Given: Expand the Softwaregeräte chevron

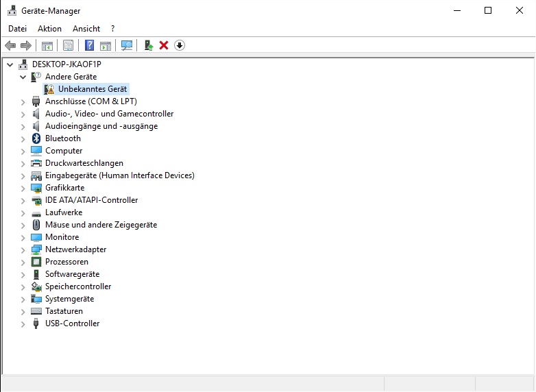Looking at the screenshot, I should pos(23,274).
